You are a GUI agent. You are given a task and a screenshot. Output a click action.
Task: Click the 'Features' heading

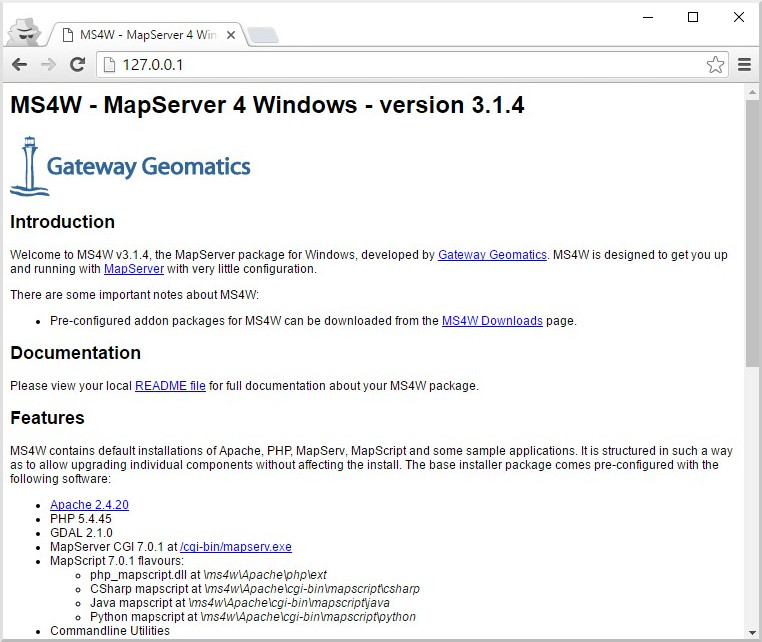[x=47, y=418]
